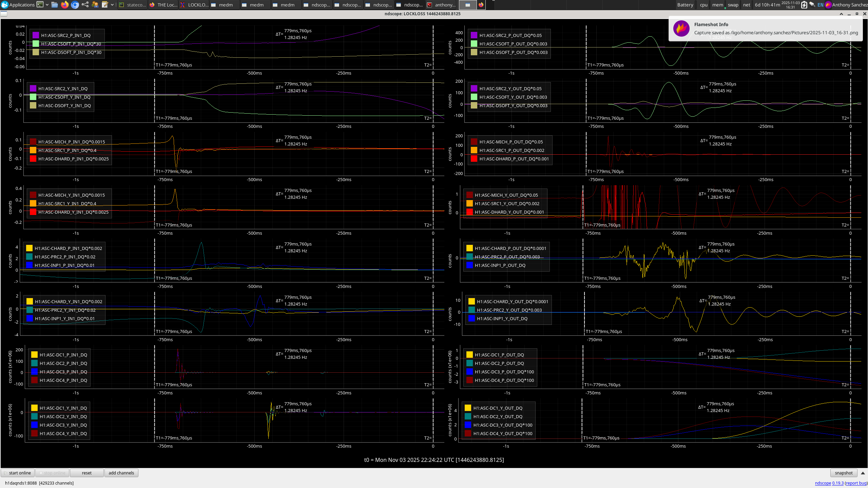The height and width of the screenshot is (488, 868).
Task: Click the battery charging tray icon
Action: (x=804, y=5)
